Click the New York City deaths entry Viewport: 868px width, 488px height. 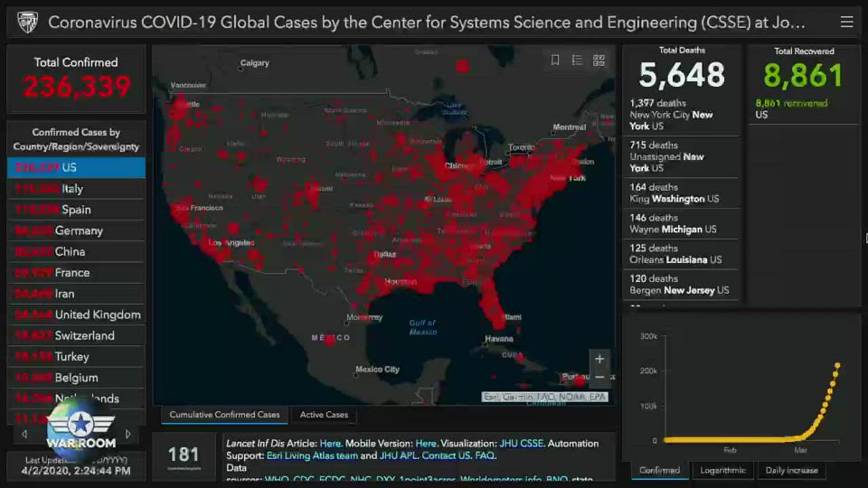(680, 115)
